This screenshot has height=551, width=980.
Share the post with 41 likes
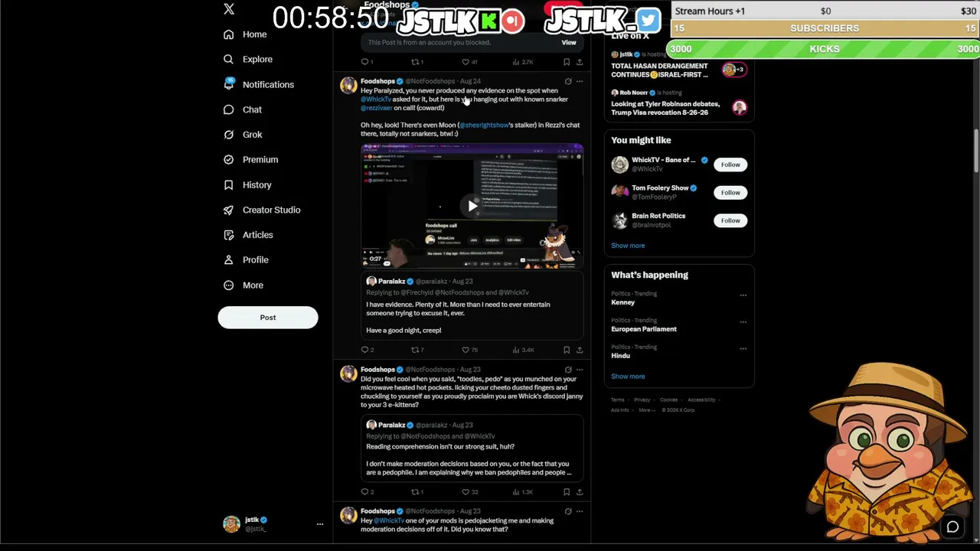tap(580, 62)
